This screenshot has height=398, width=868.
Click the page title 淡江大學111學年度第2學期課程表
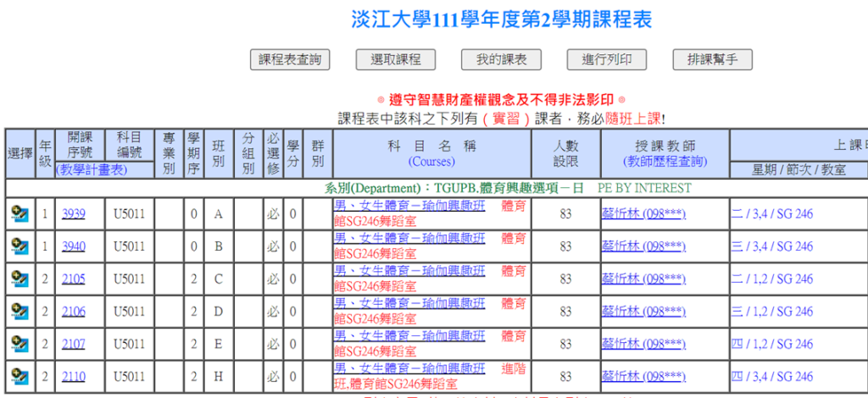pyautogui.click(x=502, y=19)
